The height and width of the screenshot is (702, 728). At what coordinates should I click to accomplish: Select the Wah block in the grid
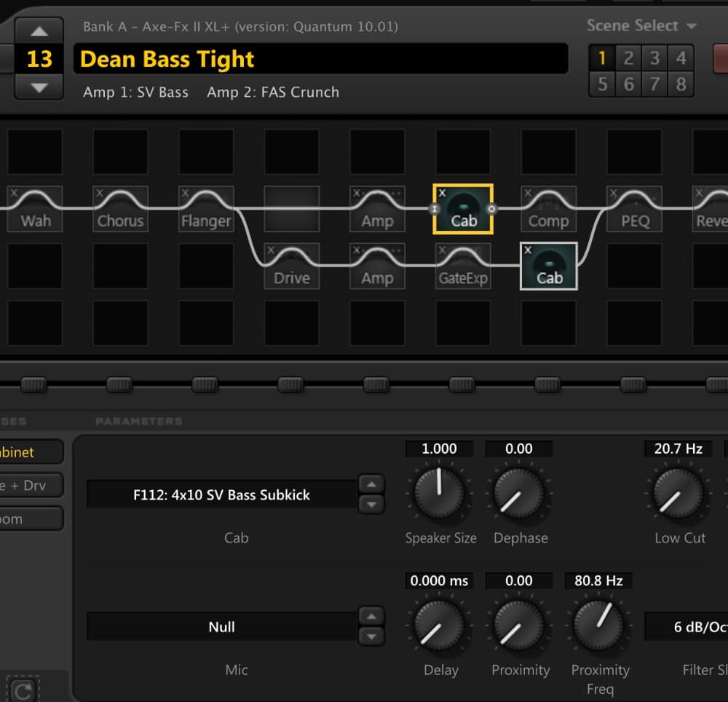(35, 209)
